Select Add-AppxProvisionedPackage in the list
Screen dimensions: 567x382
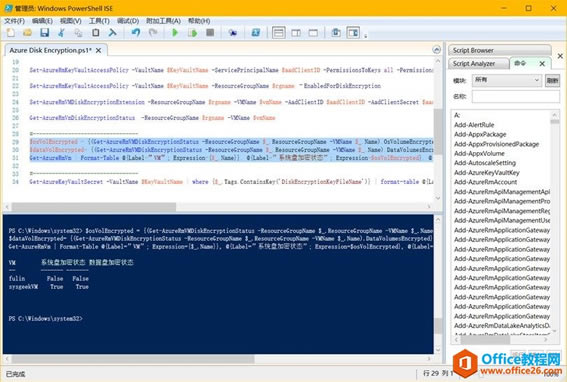pos(496,144)
